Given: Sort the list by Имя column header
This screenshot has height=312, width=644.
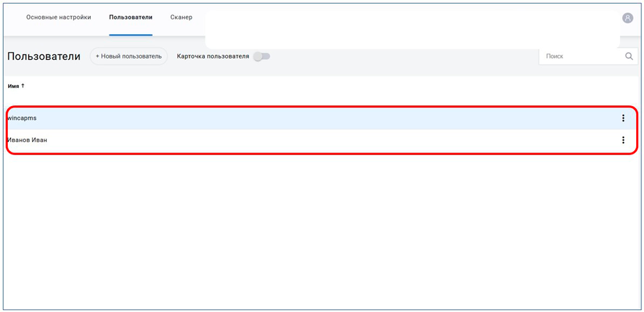Looking at the screenshot, I should pyautogui.click(x=13, y=86).
